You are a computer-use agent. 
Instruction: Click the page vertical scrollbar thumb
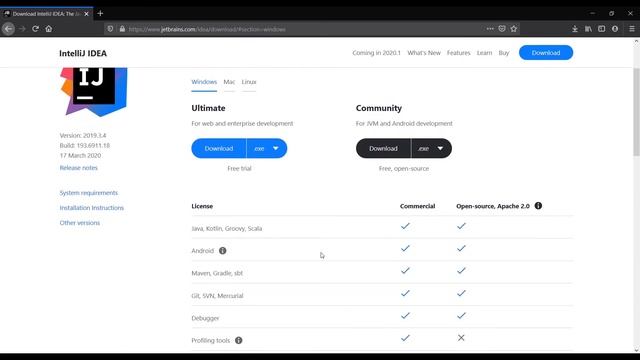point(636,112)
